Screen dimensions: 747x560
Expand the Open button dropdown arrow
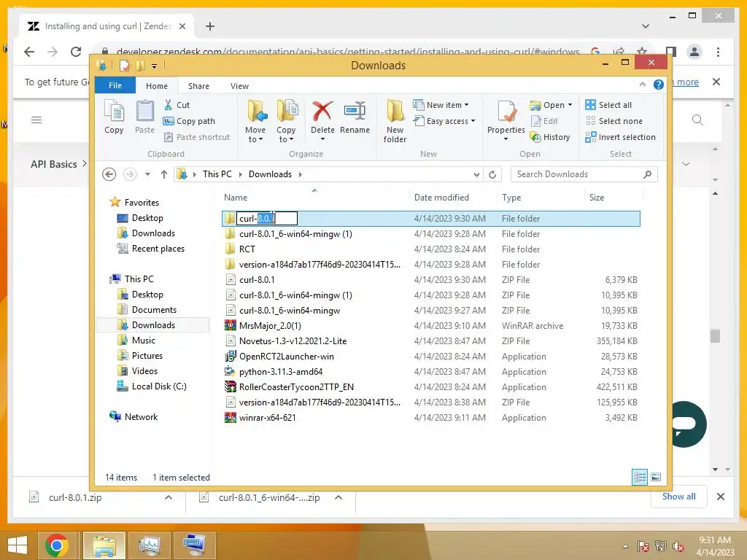(570, 105)
